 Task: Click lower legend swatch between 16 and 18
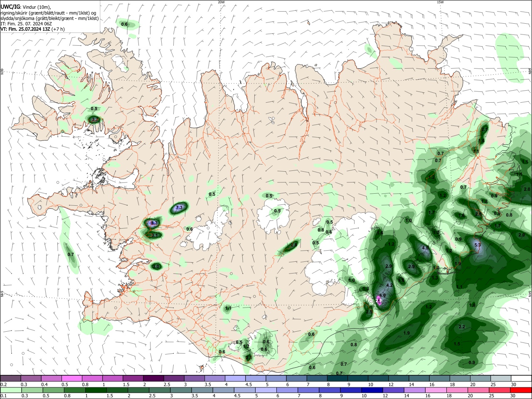[436, 390]
